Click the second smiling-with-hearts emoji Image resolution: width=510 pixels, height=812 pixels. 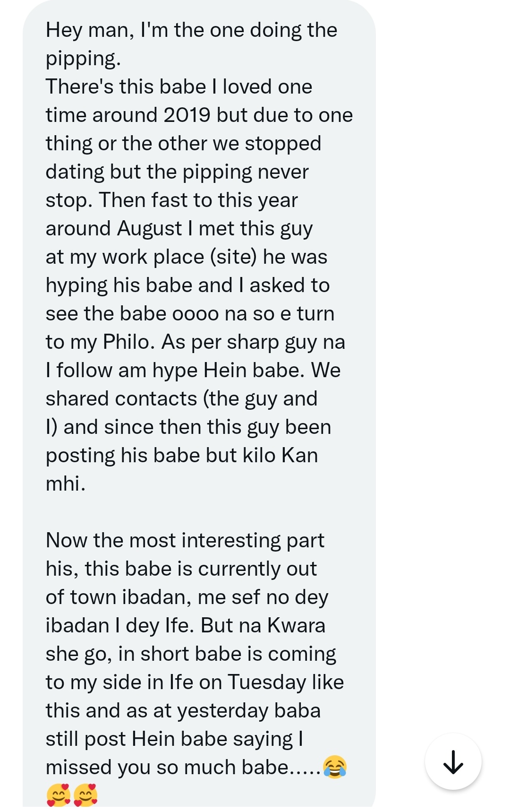(x=85, y=795)
